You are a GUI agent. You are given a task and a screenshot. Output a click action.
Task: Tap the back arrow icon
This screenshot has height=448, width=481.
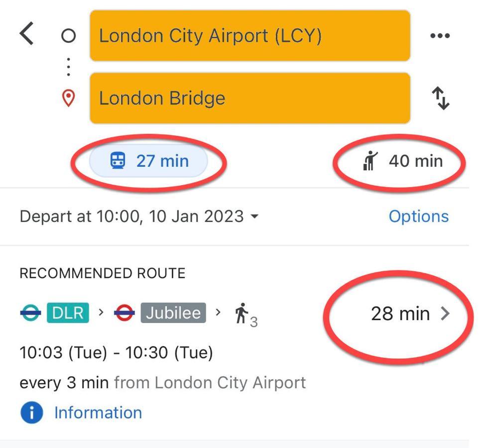coord(27,33)
